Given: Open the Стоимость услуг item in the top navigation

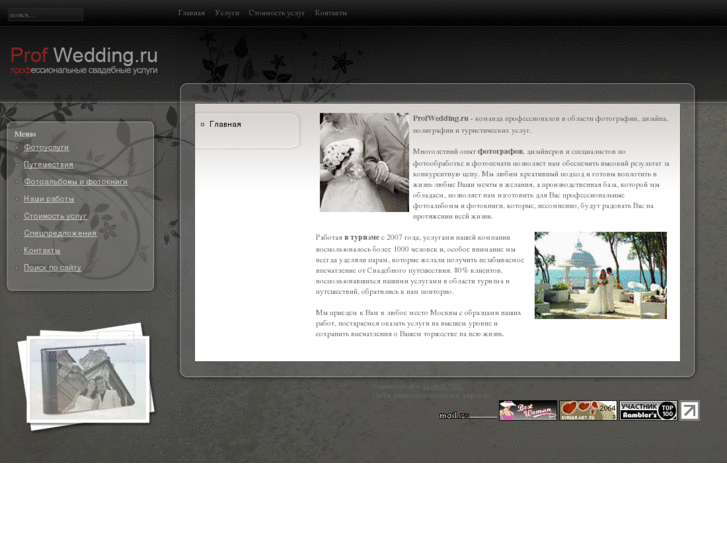Looking at the screenshot, I should click(x=276, y=13).
